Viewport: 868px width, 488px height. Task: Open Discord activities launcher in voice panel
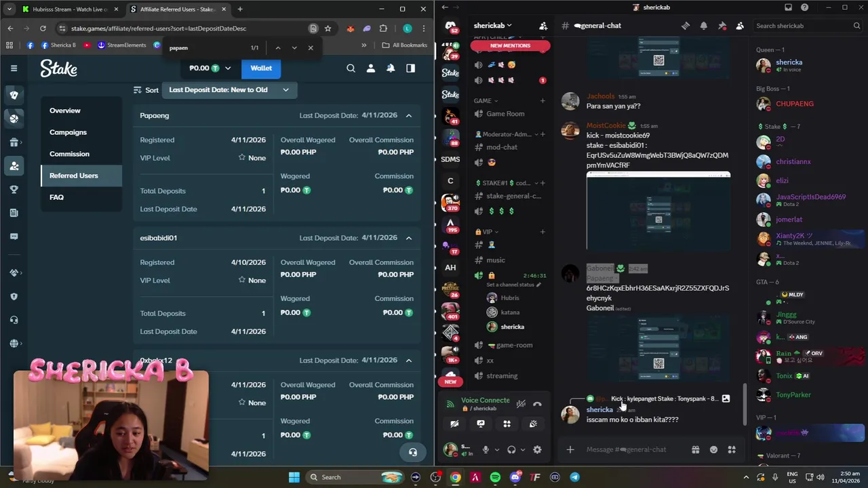(x=507, y=424)
